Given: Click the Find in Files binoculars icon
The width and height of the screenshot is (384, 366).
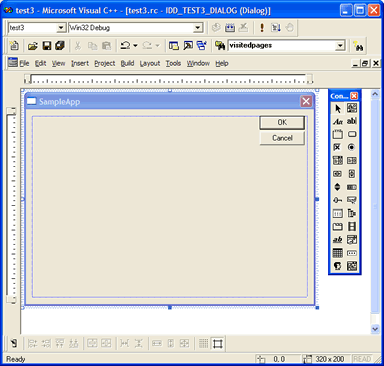Looking at the screenshot, I should tap(220, 46).
